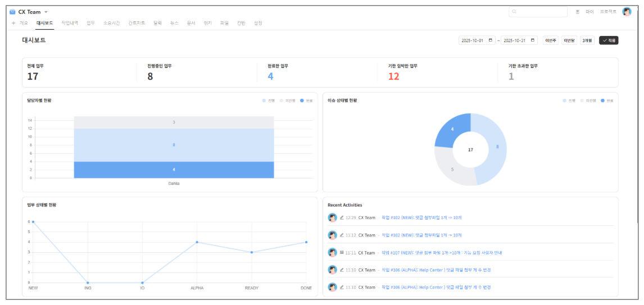
Task: Open the 문서 tab
Action: [x=191, y=24]
